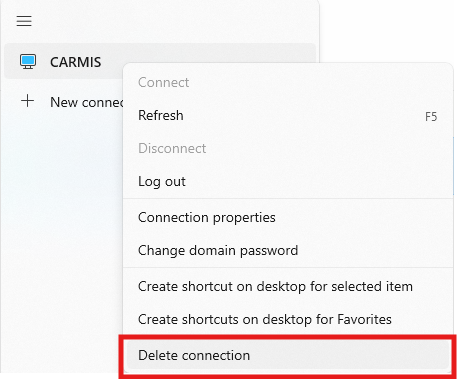Click blank area right of the sidebar panel
Screen dimensions: 457x379
pos(387,30)
